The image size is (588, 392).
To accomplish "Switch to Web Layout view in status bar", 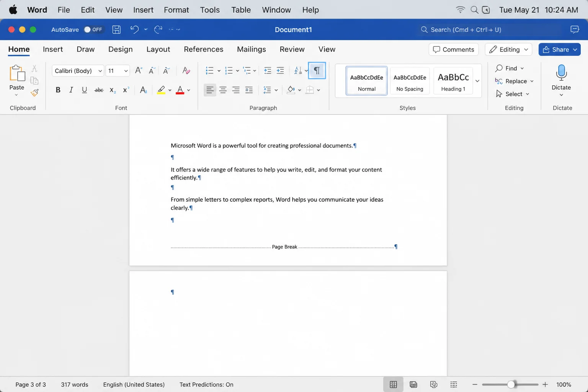I will tap(413, 384).
